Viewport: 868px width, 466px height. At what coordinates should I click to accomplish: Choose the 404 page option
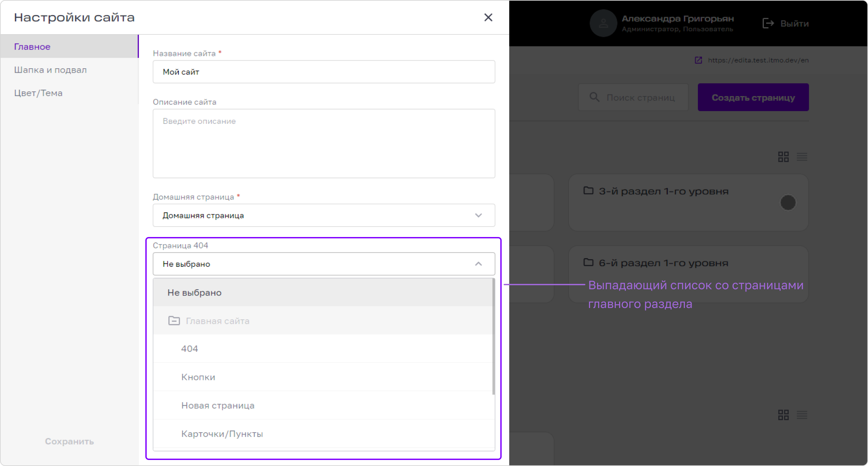click(x=323, y=349)
